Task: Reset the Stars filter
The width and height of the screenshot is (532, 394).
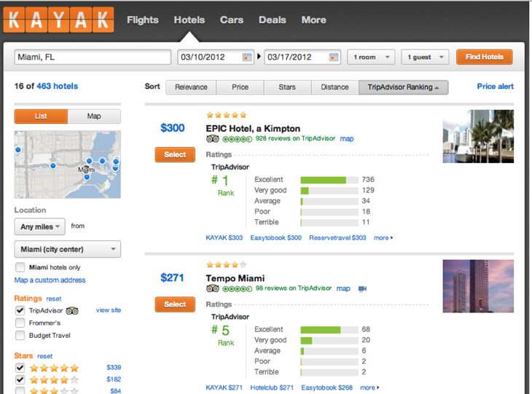Action: pos(45,356)
